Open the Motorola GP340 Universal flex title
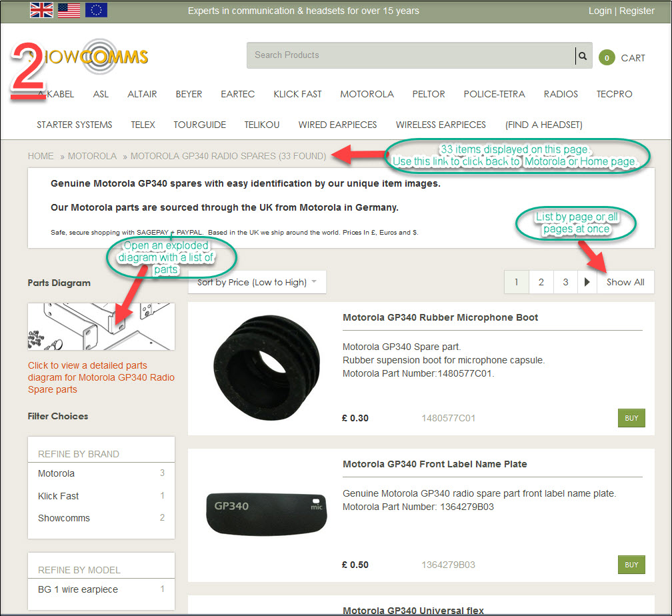This screenshot has width=672, height=616. pos(413,611)
